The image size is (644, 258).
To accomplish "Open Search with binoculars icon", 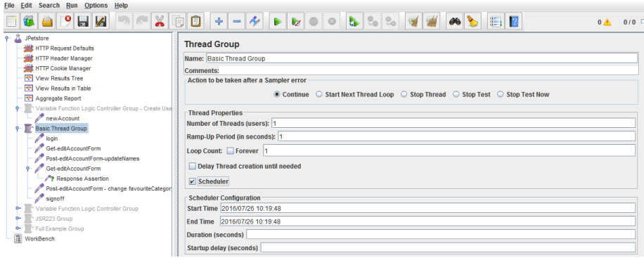I will pyautogui.click(x=455, y=21).
